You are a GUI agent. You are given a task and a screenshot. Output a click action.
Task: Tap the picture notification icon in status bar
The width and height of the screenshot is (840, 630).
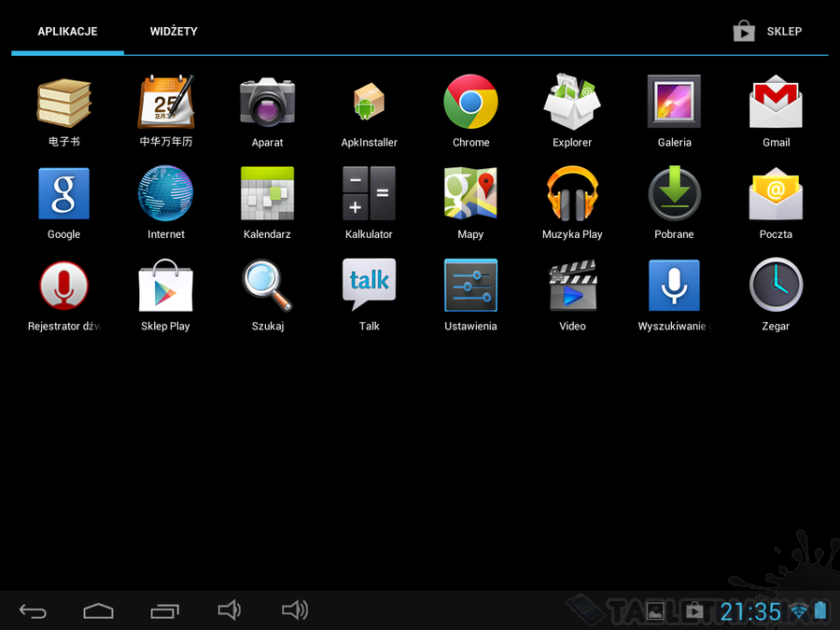(x=654, y=611)
